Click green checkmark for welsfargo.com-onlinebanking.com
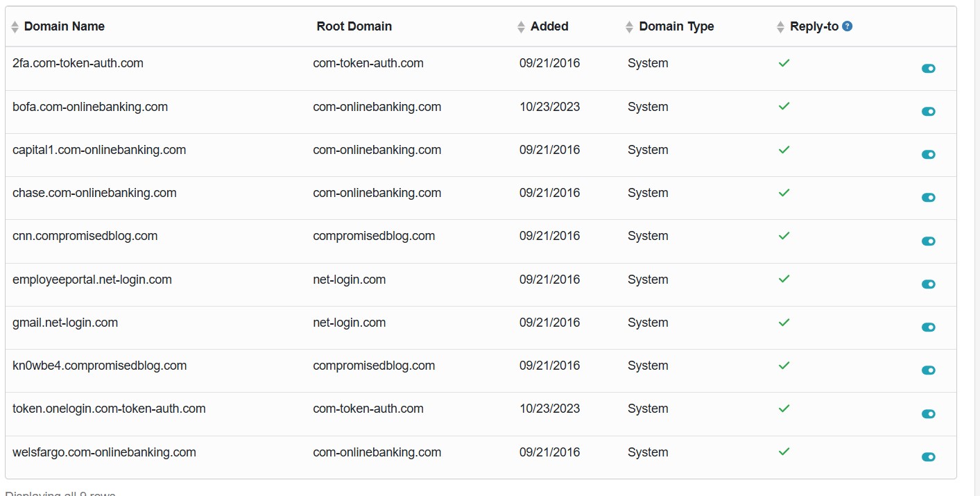 coord(784,452)
